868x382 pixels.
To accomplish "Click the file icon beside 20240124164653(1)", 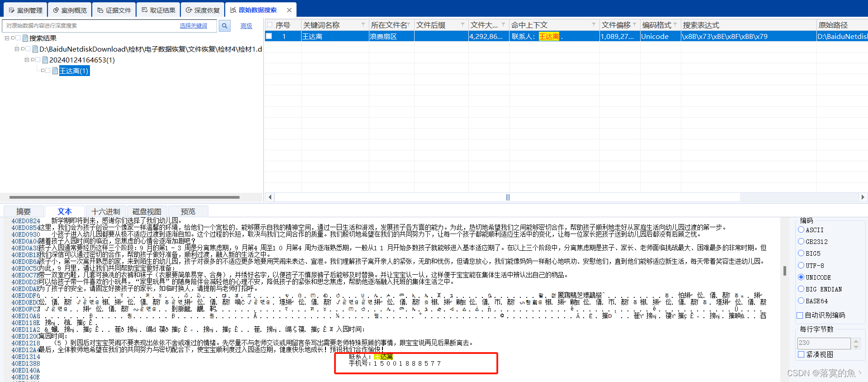I will pos(45,60).
